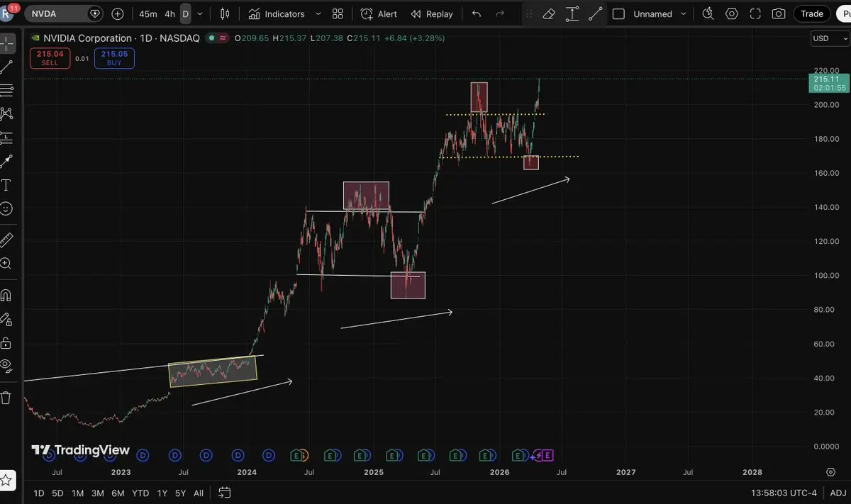Toggle Stay in drawing mode pencil lock
Viewport: 851px width, 504px height.
[6, 319]
